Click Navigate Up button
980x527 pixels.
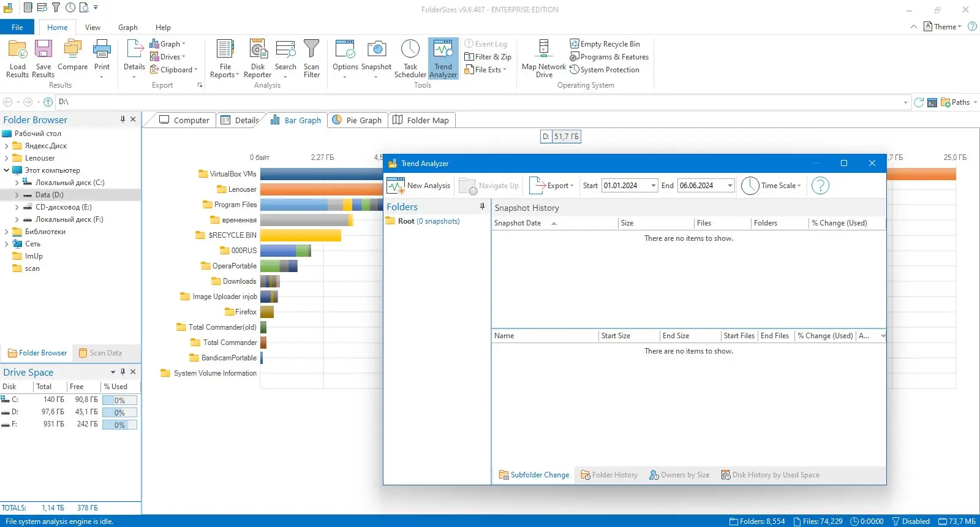pyautogui.click(x=489, y=186)
